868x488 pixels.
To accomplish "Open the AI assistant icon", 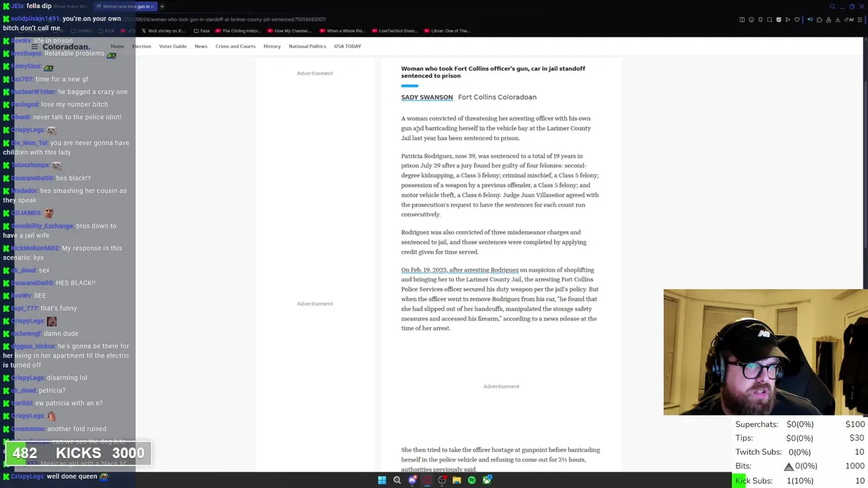I will point(849,20).
